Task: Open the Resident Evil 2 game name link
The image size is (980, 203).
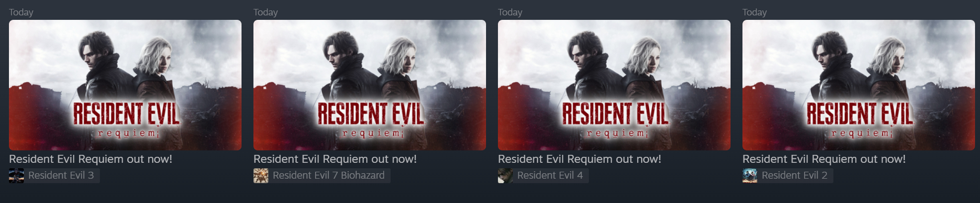Action: click(x=795, y=175)
